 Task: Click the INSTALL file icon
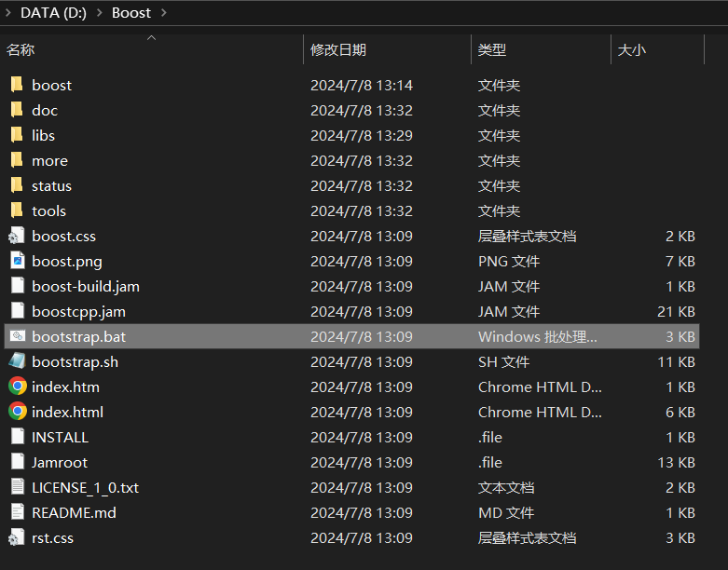18,437
